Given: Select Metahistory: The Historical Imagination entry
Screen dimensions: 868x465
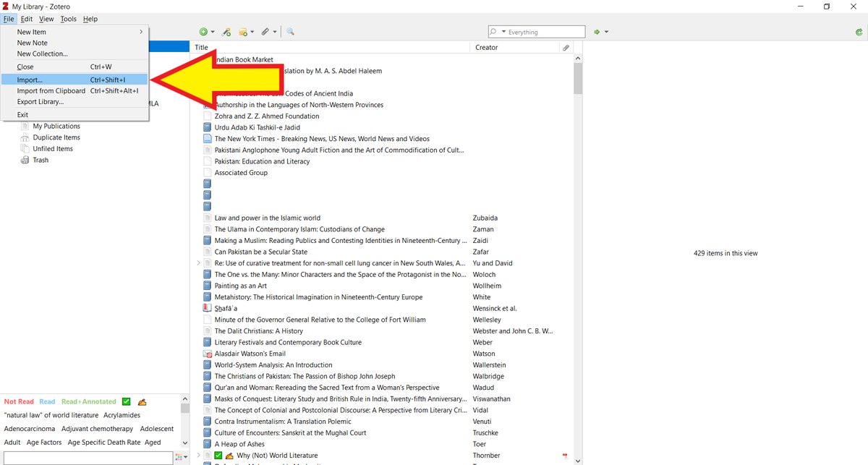Looking at the screenshot, I should coord(318,297).
